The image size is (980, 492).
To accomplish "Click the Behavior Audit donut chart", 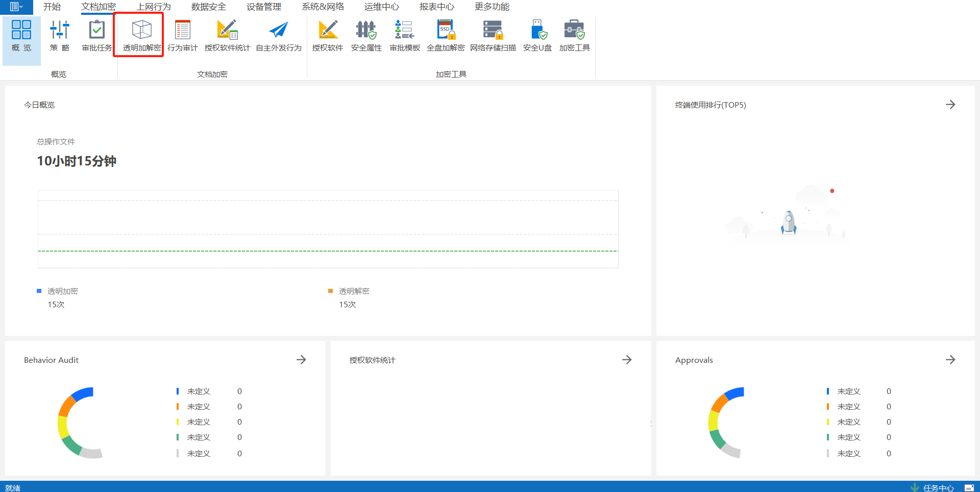I will coord(66,424).
